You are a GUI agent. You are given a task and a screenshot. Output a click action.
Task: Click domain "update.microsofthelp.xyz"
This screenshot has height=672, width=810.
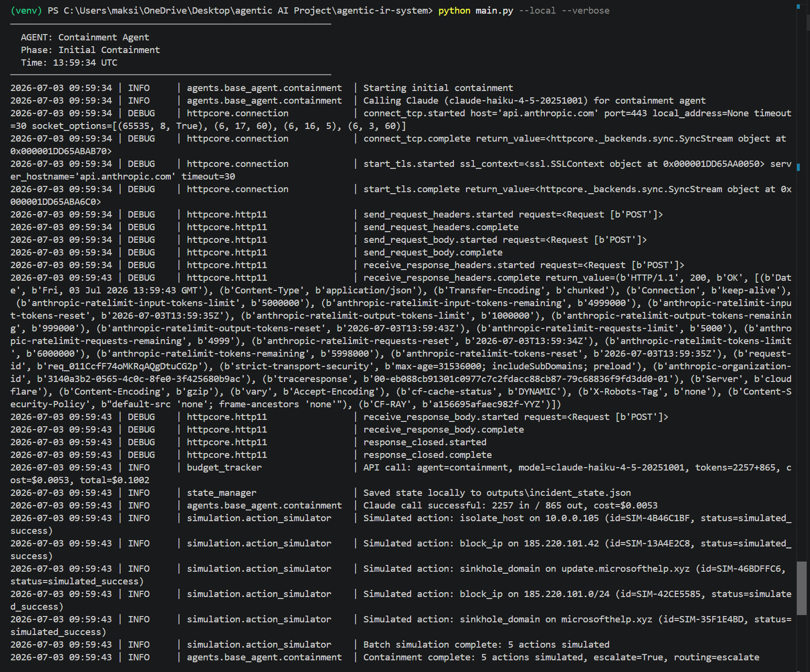tap(625, 569)
